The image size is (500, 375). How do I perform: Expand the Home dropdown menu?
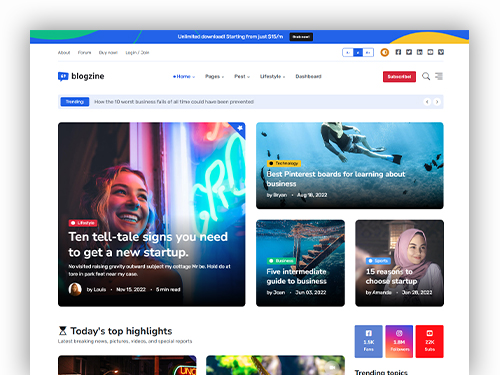184,76
